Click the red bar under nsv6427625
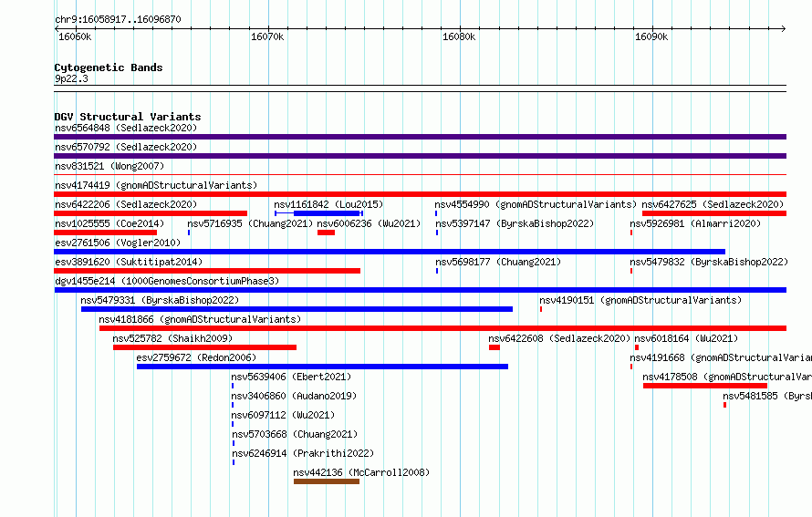The height and width of the screenshot is (517, 812). [x=714, y=213]
